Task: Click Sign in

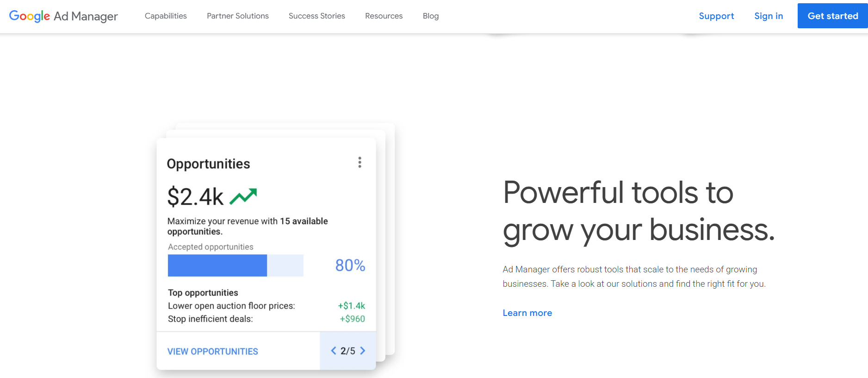Action: click(x=769, y=16)
